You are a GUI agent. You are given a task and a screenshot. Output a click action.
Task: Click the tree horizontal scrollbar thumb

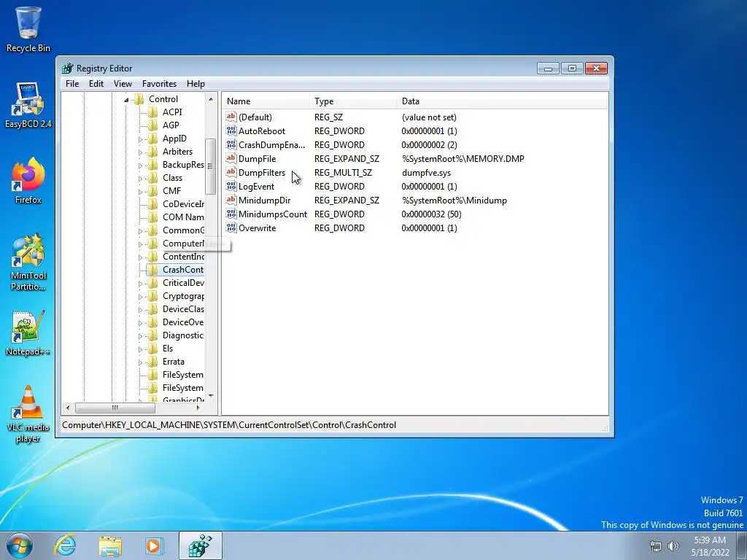click(115, 408)
